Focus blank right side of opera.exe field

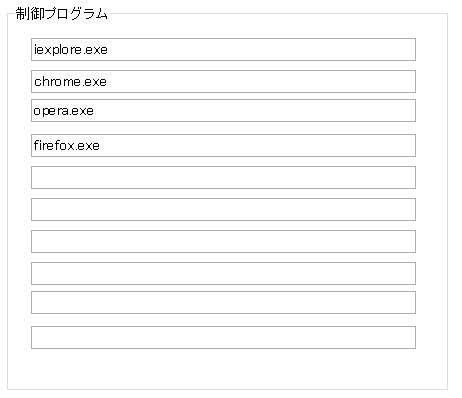255,111
